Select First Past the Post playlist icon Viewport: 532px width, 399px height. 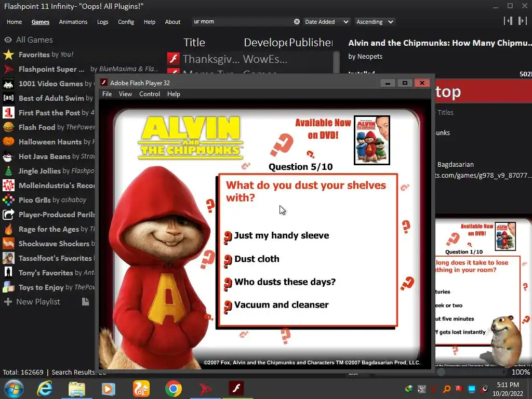point(8,113)
